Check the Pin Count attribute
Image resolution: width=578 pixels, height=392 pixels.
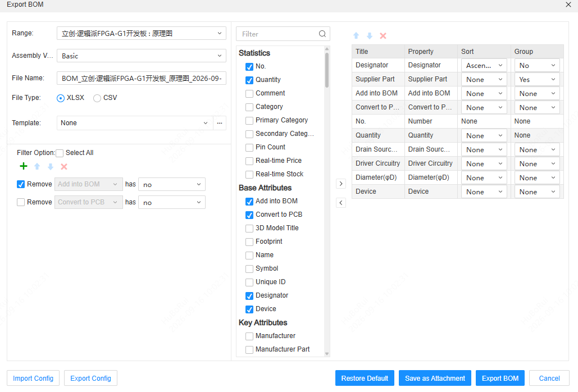[249, 147]
